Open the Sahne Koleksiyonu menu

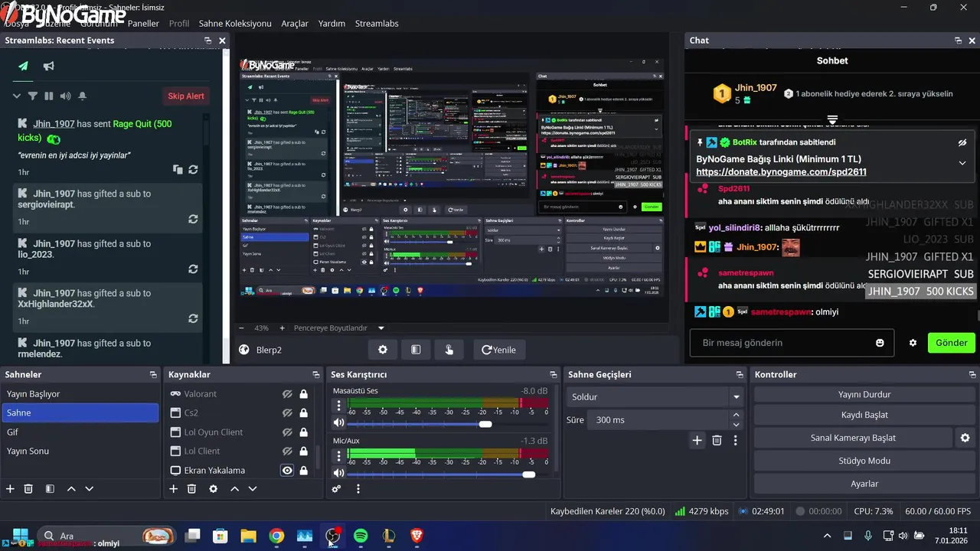click(235, 24)
